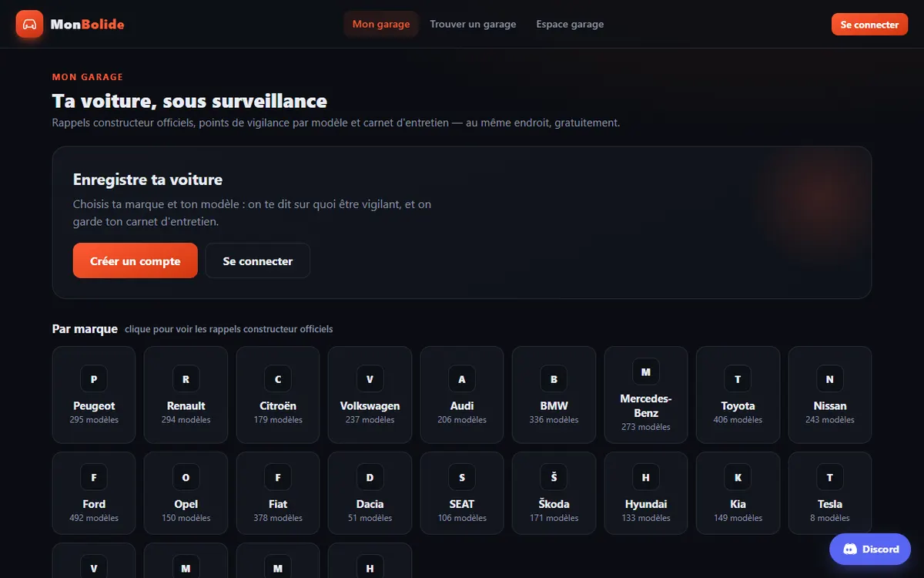
Task: Click the MonBolide car logo icon
Action: click(x=29, y=24)
